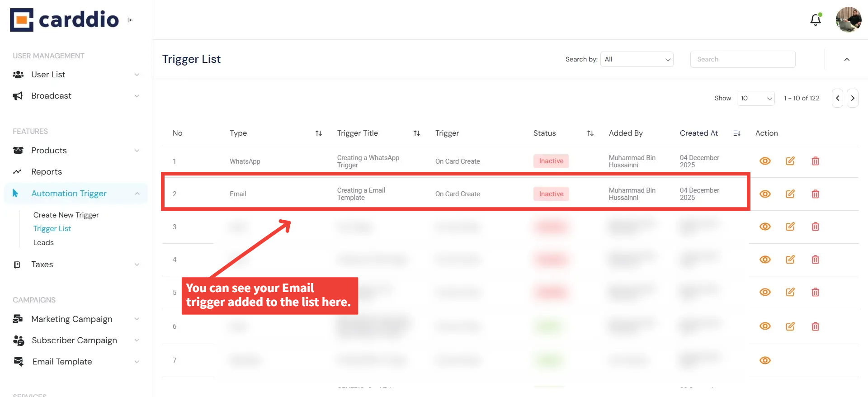
Task: Expand the Marketing Campaign menu
Action: click(x=76, y=319)
